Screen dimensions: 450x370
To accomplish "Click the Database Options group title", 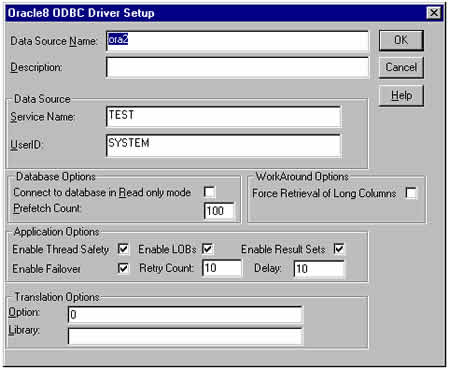I will pos(56,177).
